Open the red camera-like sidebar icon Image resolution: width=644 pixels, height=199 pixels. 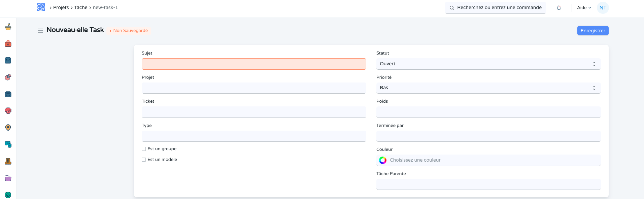coord(8,44)
